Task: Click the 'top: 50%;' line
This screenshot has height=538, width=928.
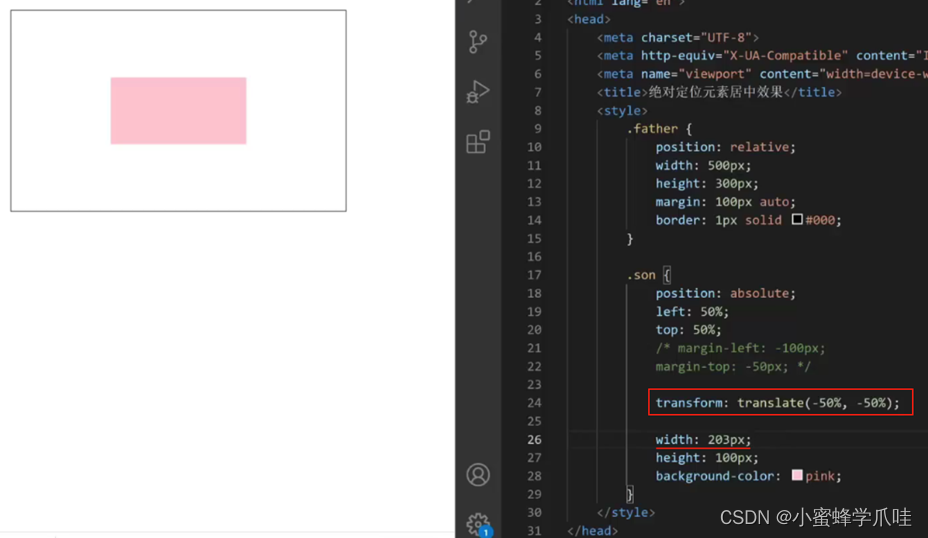Action: click(x=688, y=330)
